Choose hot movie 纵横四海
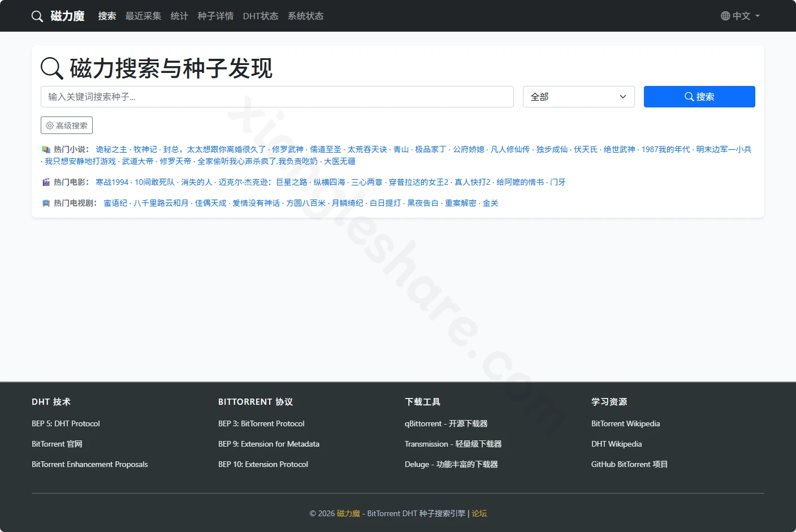Viewport: 796px width, 532px height. [x=330, y=182]
